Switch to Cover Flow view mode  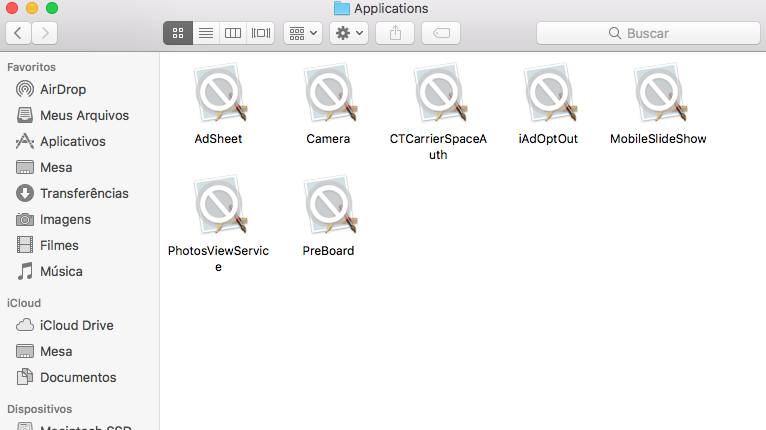pyautogui.click(x=260, y=33)
